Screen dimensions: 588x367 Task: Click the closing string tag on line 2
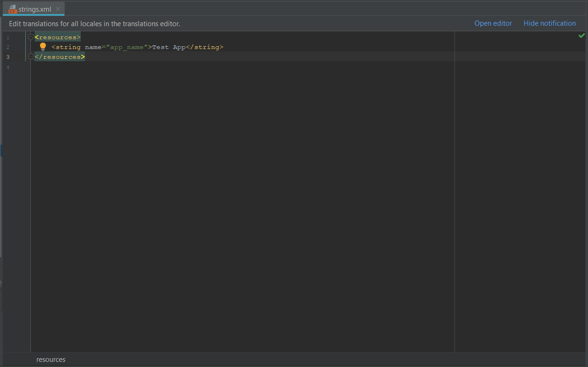(204, 47)
